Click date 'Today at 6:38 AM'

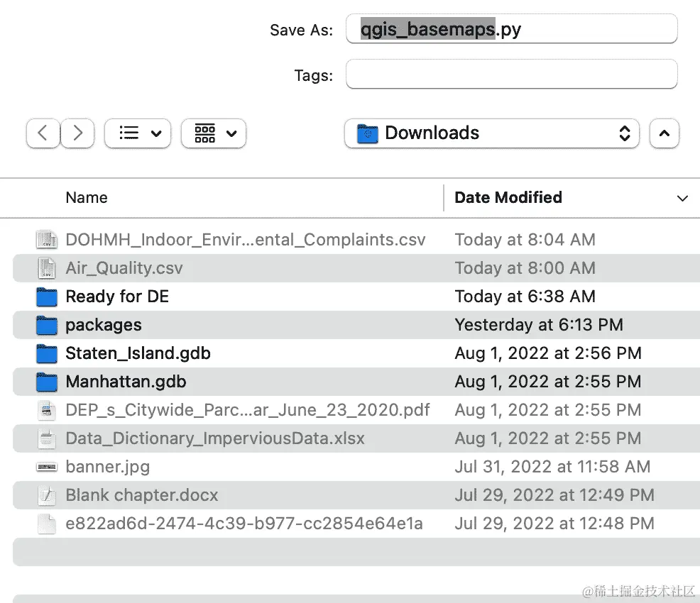525,297
